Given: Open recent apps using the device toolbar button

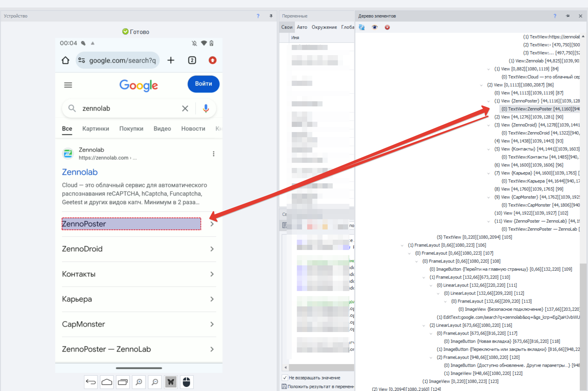Looking at the screenshot, I should pyautogui.click(x=123, y=382).
